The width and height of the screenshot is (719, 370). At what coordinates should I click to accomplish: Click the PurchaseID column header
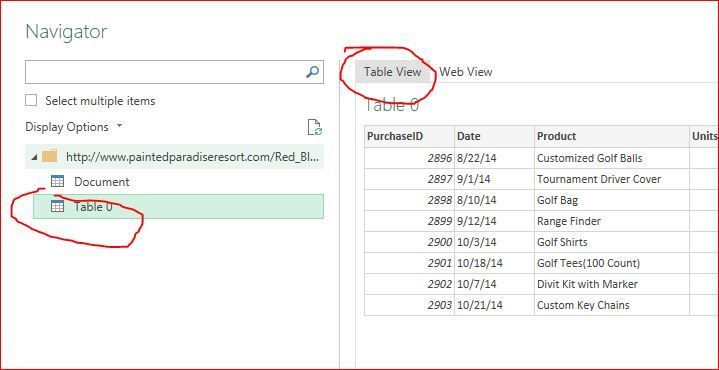[409, 136]
